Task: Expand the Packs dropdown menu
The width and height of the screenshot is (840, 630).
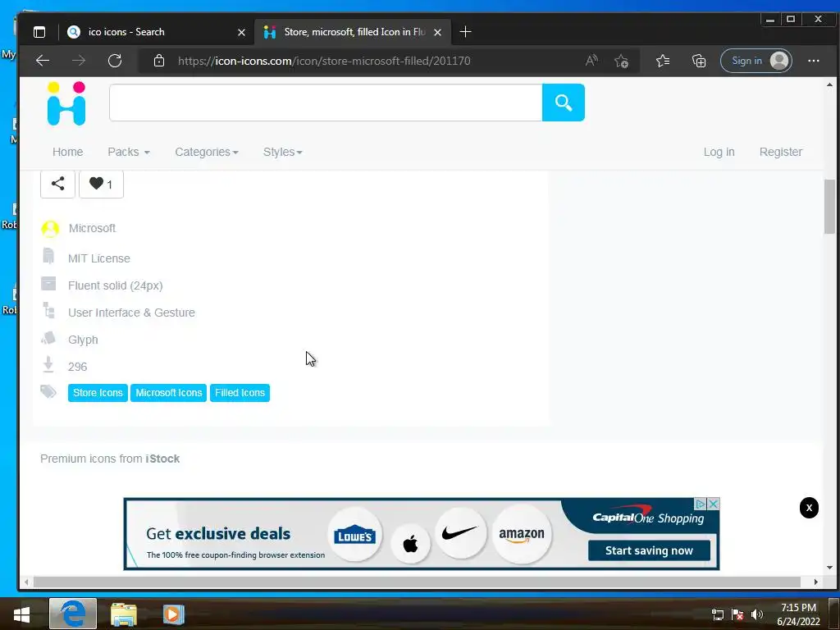Action: pos(129,152)
